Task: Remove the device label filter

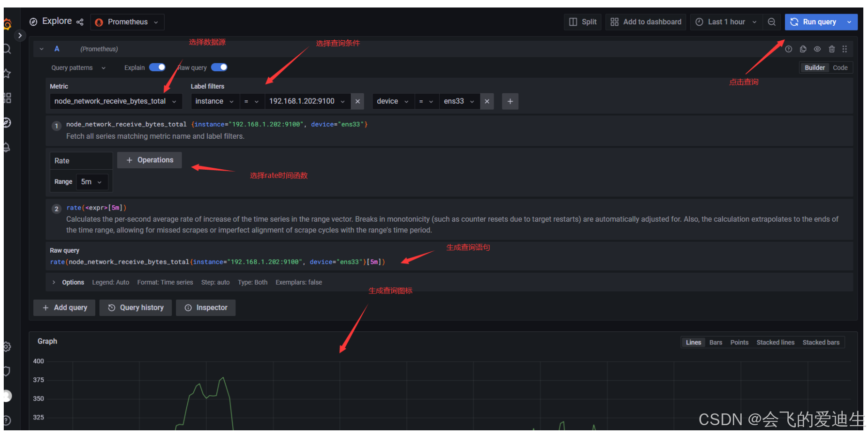Action: (x=487, y=101)
